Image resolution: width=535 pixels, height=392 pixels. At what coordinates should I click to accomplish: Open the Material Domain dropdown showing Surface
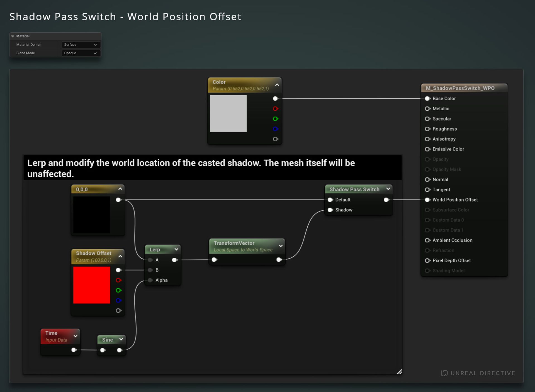pos(81,45)
